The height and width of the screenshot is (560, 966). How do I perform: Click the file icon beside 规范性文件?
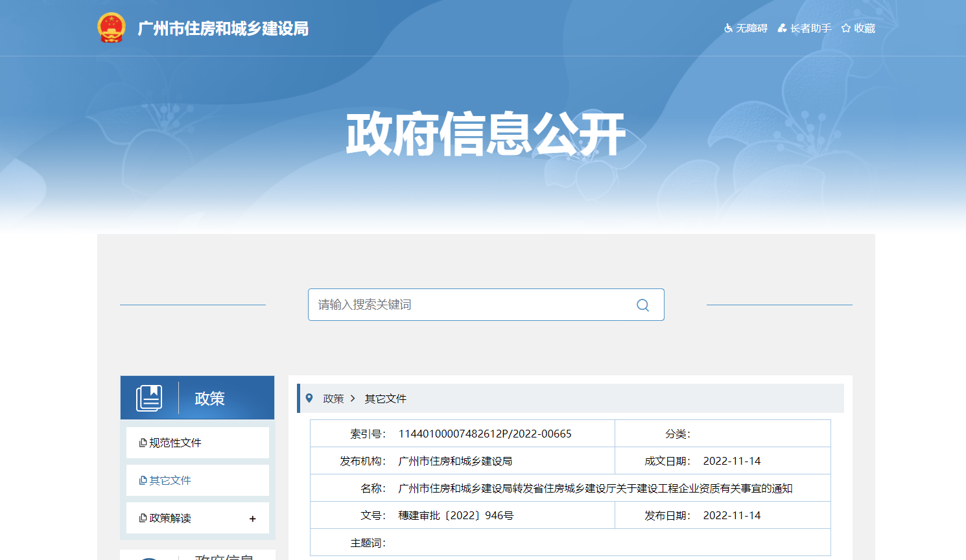pos(143,443)
